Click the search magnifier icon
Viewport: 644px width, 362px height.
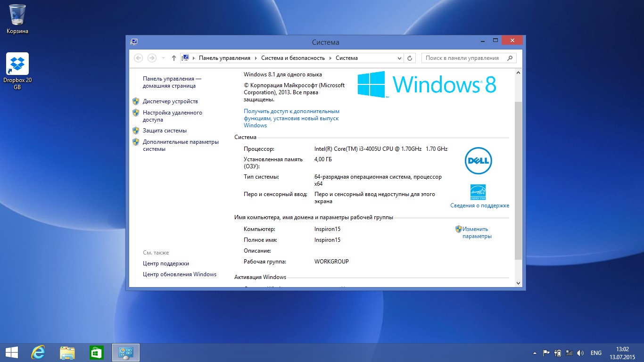[x=510, y=58]
